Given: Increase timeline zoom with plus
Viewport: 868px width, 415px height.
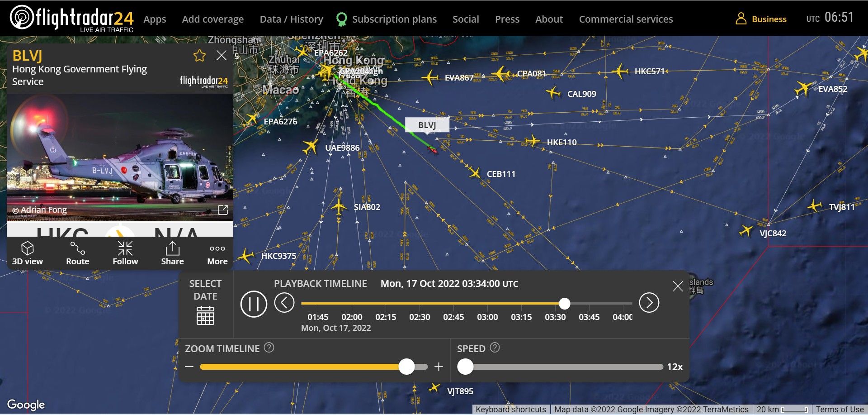Looking at the screenshot, I should tap(439, 367).
